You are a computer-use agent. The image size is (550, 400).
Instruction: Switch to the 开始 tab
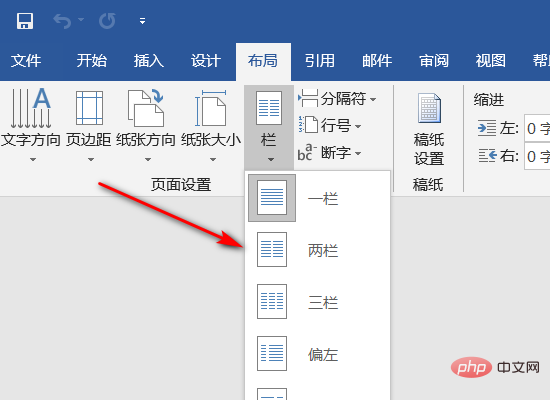(92, 61)
